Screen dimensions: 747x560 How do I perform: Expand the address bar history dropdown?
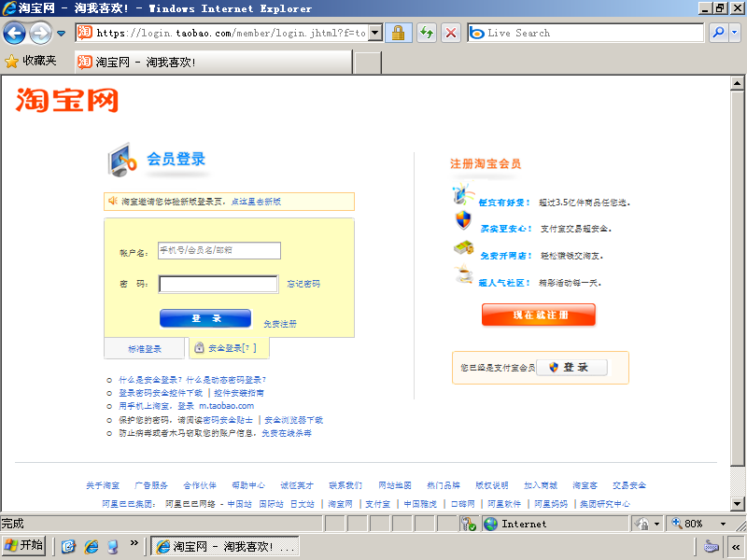pos(375,33)
